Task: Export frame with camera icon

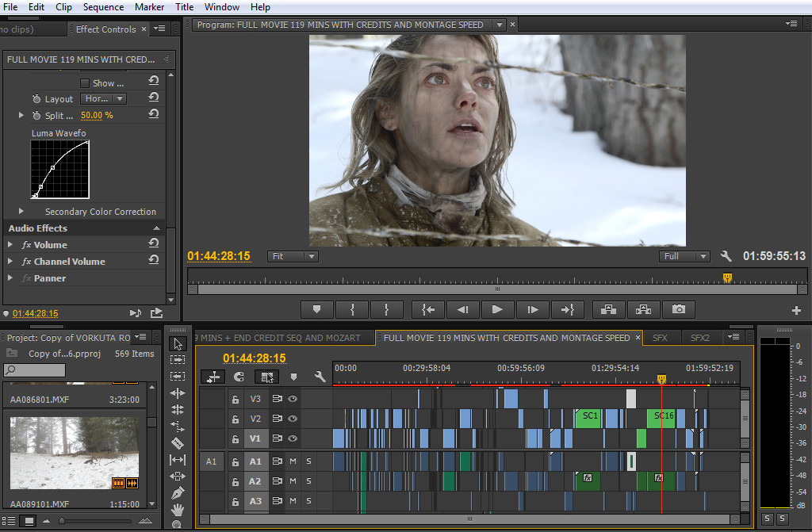Action: [679, 310]
